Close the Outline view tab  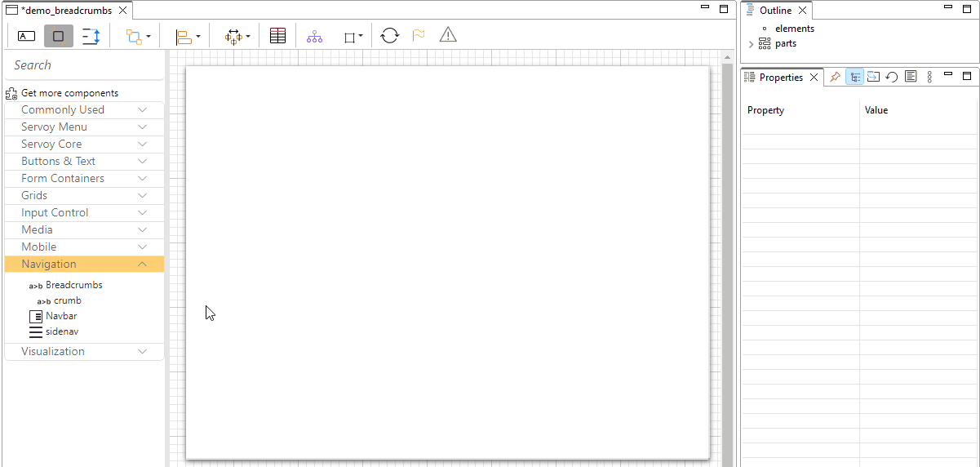tap(802, 11)
